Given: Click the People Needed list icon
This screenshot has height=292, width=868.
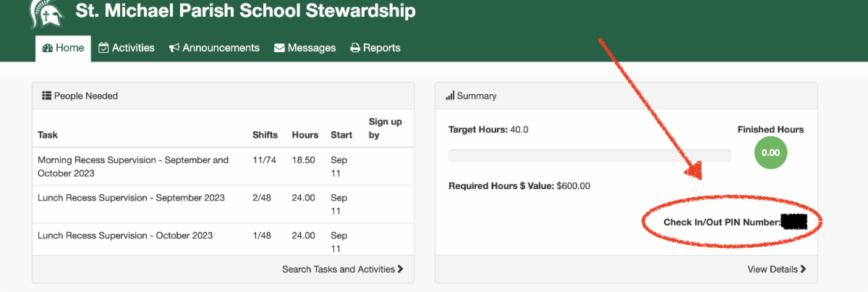Looking at the screenshot, I should [46, 96].
